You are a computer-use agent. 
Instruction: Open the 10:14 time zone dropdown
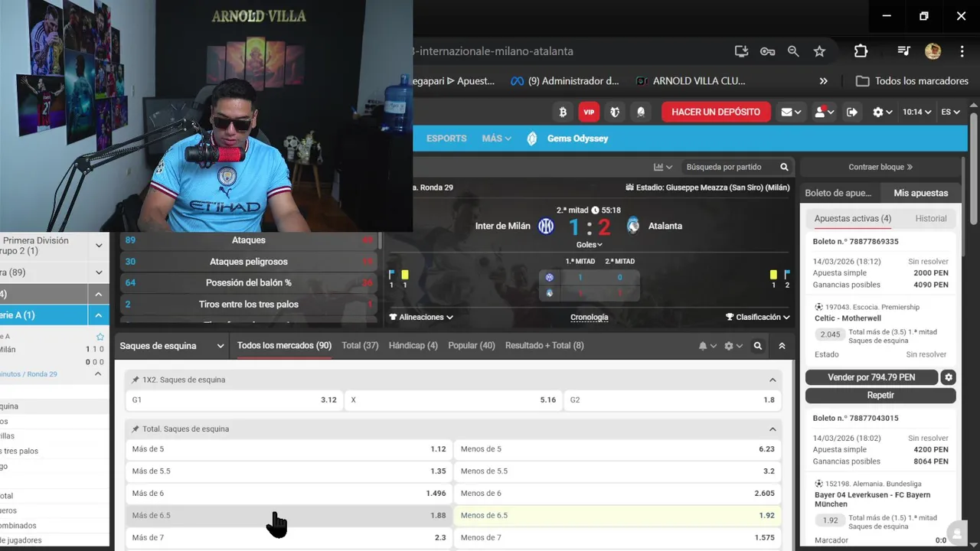click(916, 112)
